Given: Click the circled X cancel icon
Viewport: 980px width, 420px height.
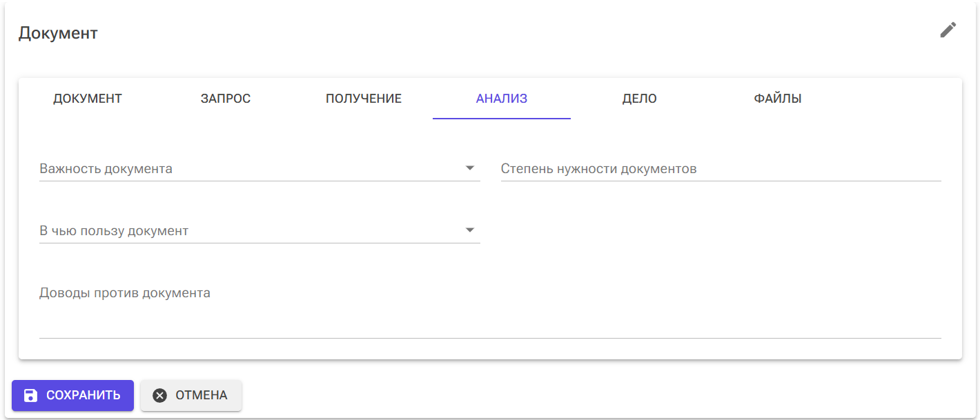Looking at the screenshot, I should (159, 395).
